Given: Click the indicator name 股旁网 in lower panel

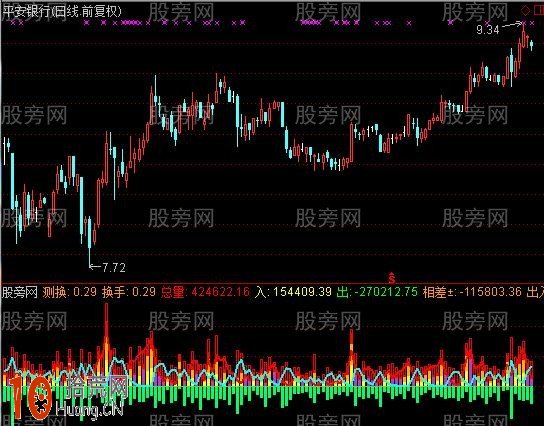Looking at the screenshot, I should pos(20,292).
